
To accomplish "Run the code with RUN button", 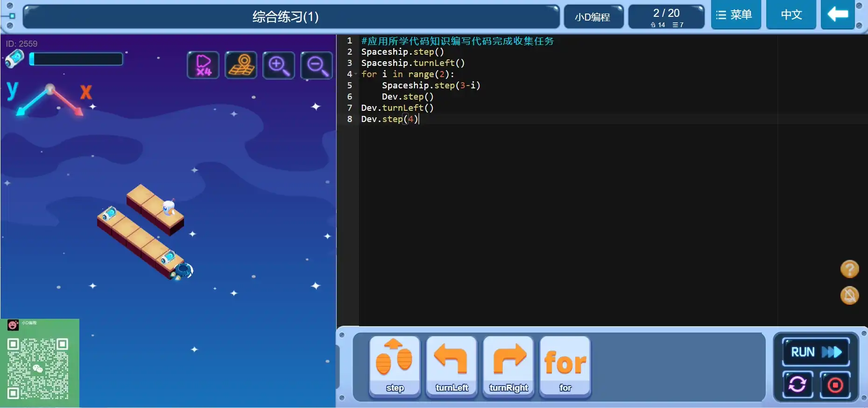I will (815, 352).
